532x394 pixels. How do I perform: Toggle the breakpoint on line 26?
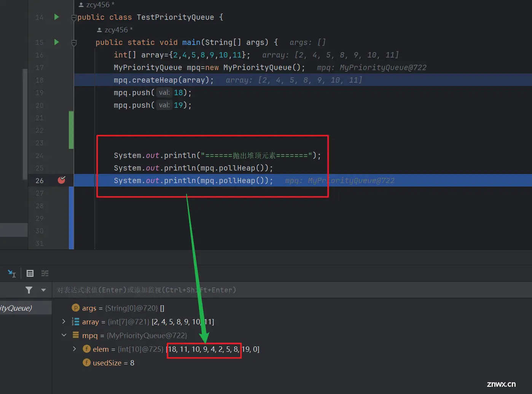tap(61, 180)
